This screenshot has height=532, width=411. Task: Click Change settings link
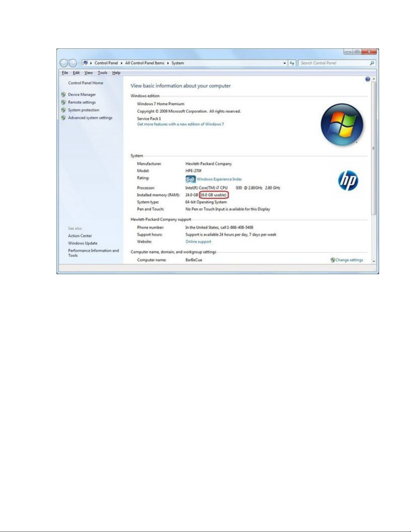coord(349,260)
